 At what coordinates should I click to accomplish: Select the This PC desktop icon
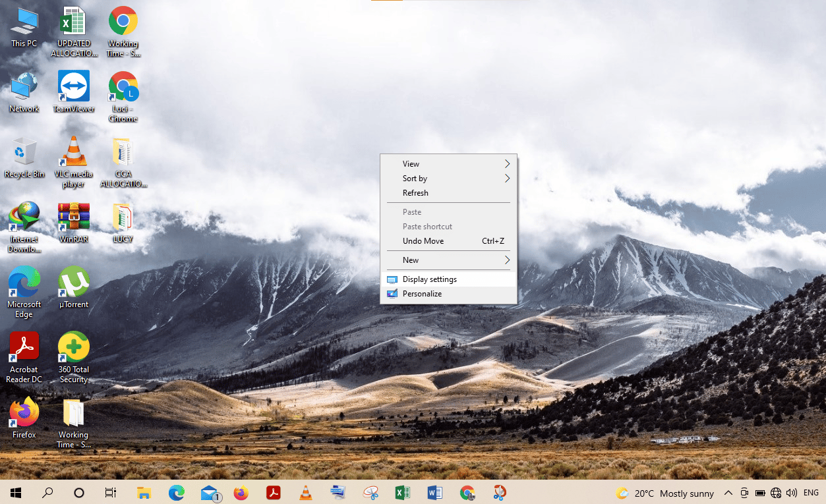click(x=24, y=27)
